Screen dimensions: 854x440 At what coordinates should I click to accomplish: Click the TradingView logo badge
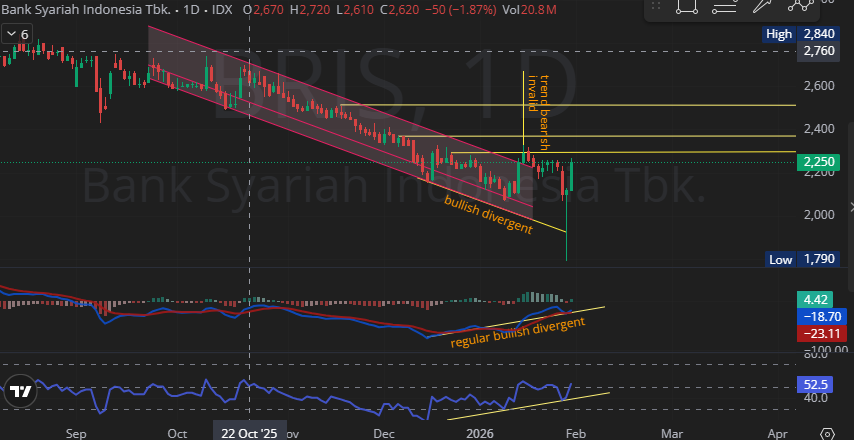(x=21, y=391)
